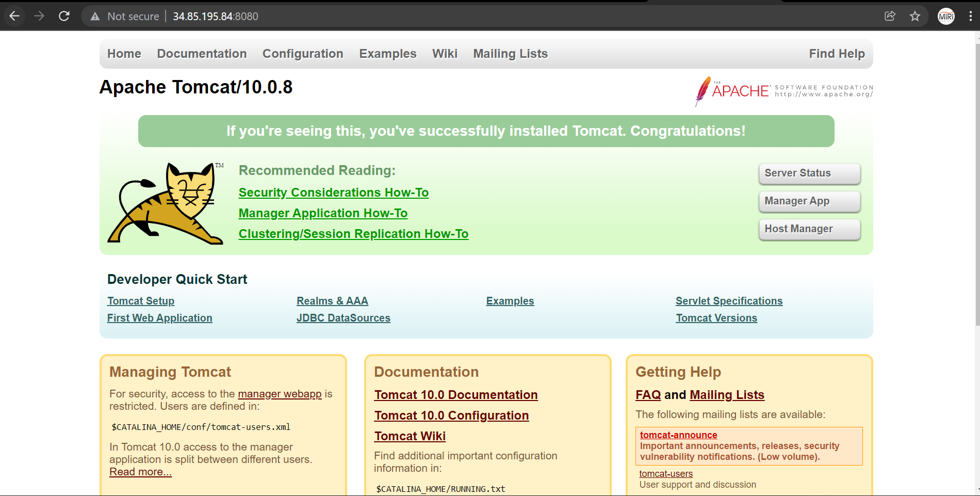Open Host Manager button
This screenshot has width=980, height=496.
tap(809, 229)
